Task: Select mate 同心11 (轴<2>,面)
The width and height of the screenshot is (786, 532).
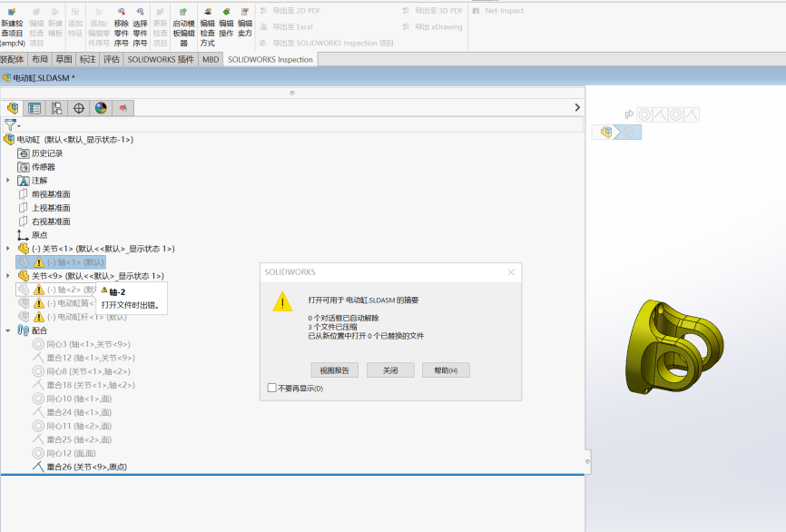Action: (x=73, y=426)
